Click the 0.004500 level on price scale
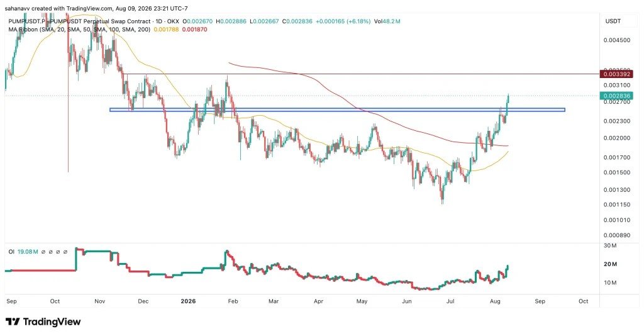Image resolution: width=644 pixels, height=336 pixels. (617, 40)
